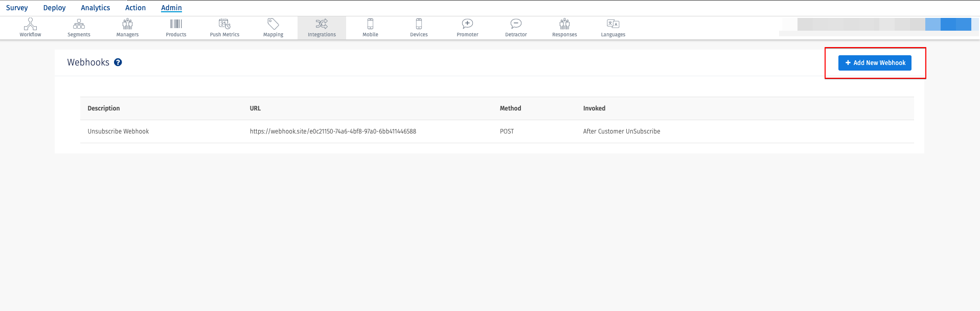Viewport: 980px width, 311px height.
Task: Click the webhook.site URL cell
Action: 333,131
